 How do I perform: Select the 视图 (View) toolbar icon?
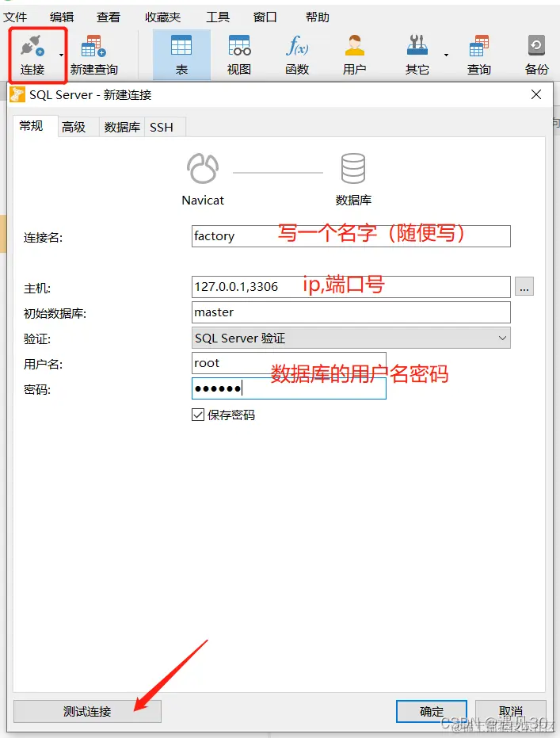[239, 55]
